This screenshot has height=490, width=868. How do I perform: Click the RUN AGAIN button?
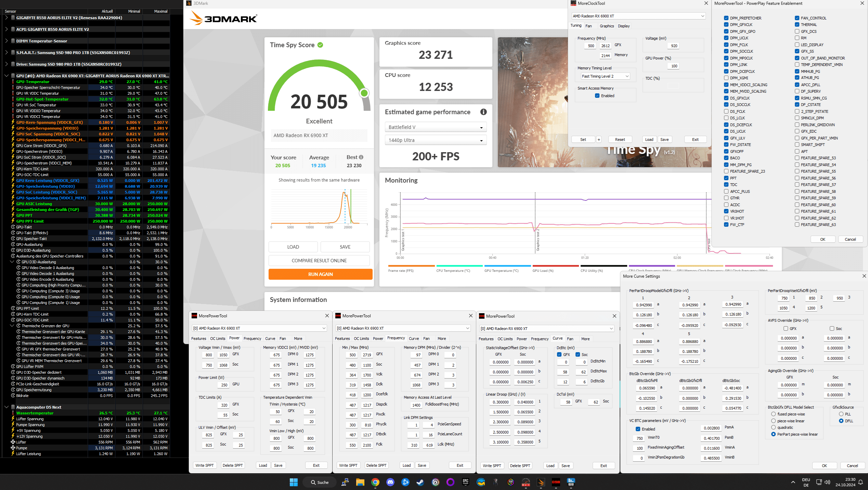point(320,274)
